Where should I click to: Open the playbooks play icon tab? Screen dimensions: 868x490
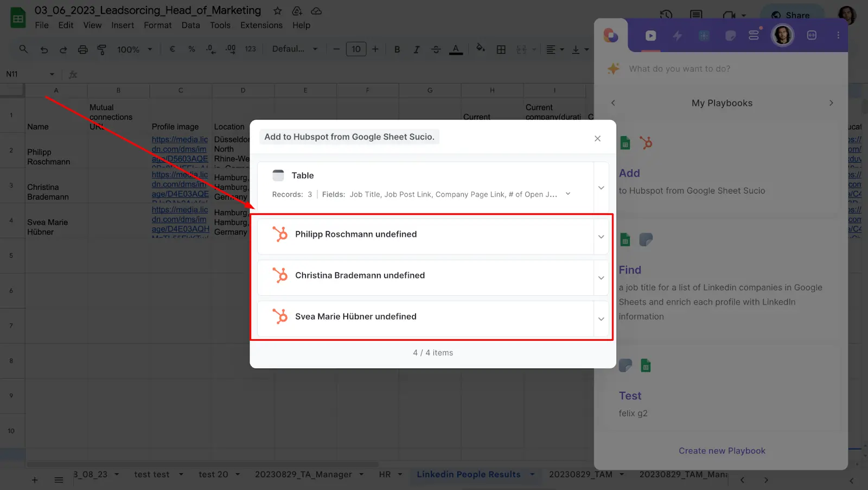point(650,36)
